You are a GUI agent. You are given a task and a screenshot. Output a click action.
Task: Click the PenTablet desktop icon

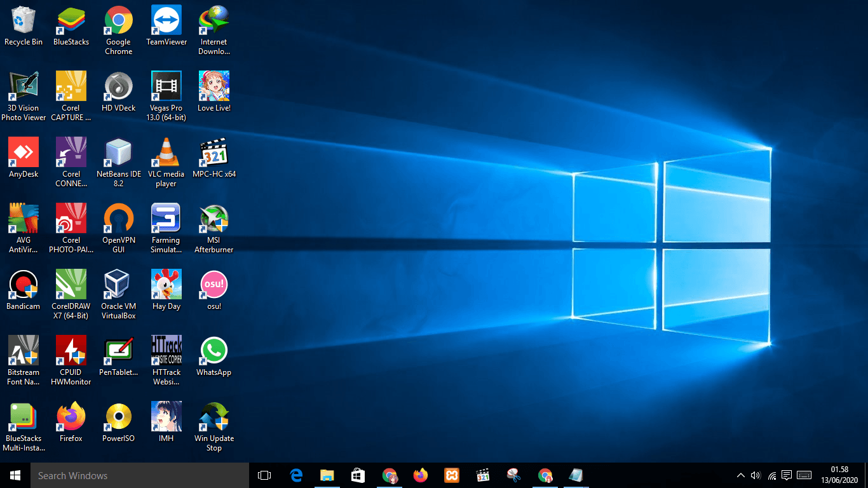(119, 356)
